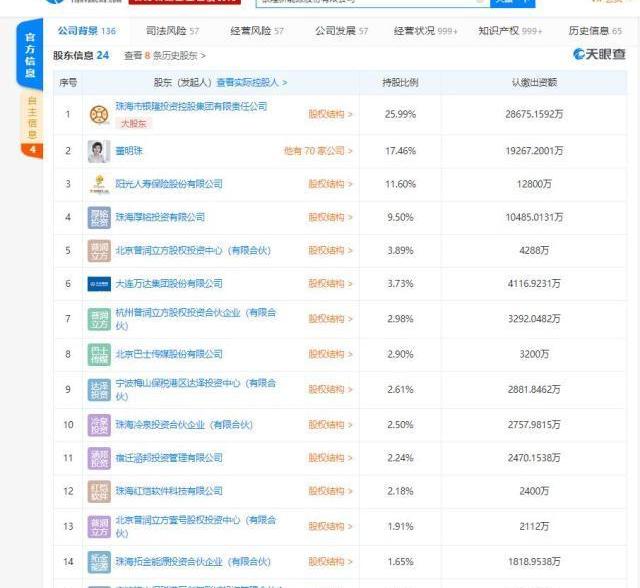
Task: Expand 股权结构 for 珠海冷泉投资
Action: click(330, 425)
